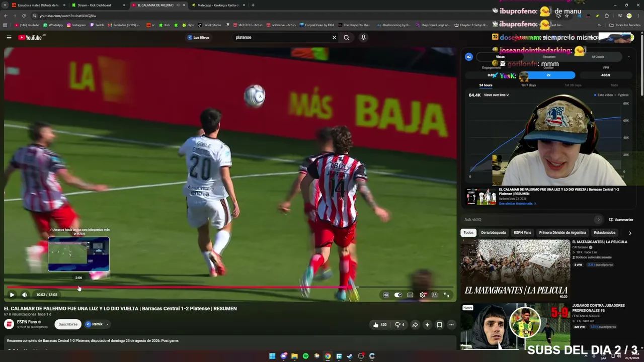
Task: Expand the browser tab search chevron
Action: pos(5,5)
